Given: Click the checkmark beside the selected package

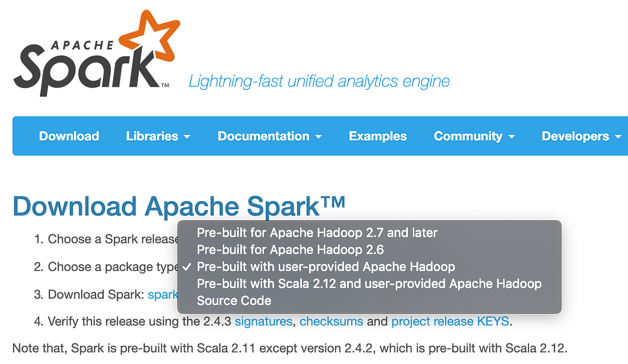Looking at the screenshot, I should (x=188, y=266).
